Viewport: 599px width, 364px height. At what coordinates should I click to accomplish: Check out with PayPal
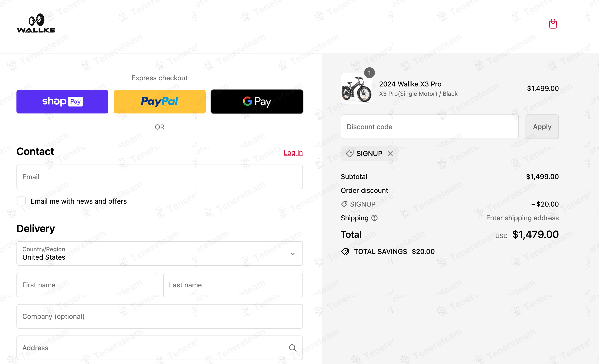(x=160, y=102)
